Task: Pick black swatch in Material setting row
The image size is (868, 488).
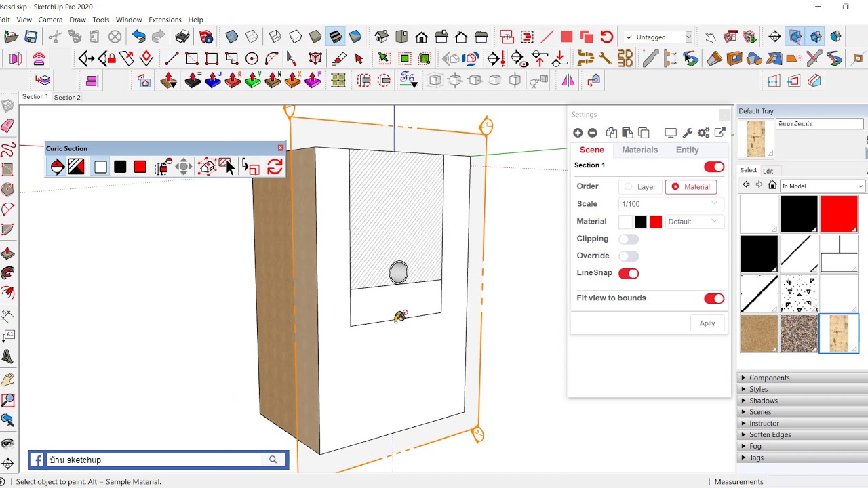Action: point(640,222)
